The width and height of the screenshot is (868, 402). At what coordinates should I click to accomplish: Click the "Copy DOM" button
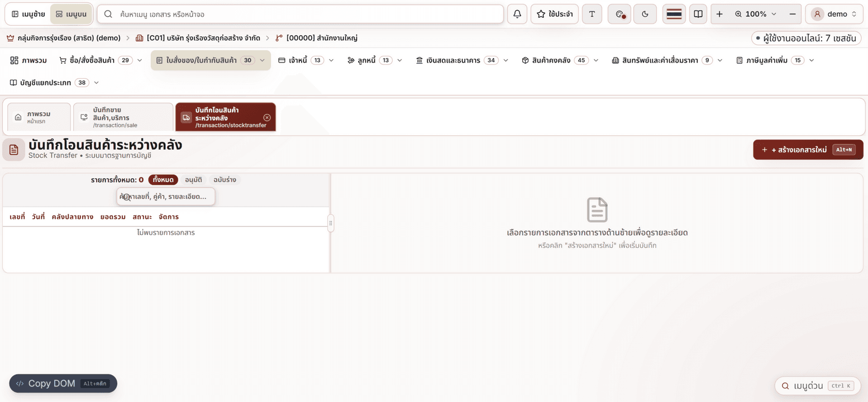[x=63, y=384]
